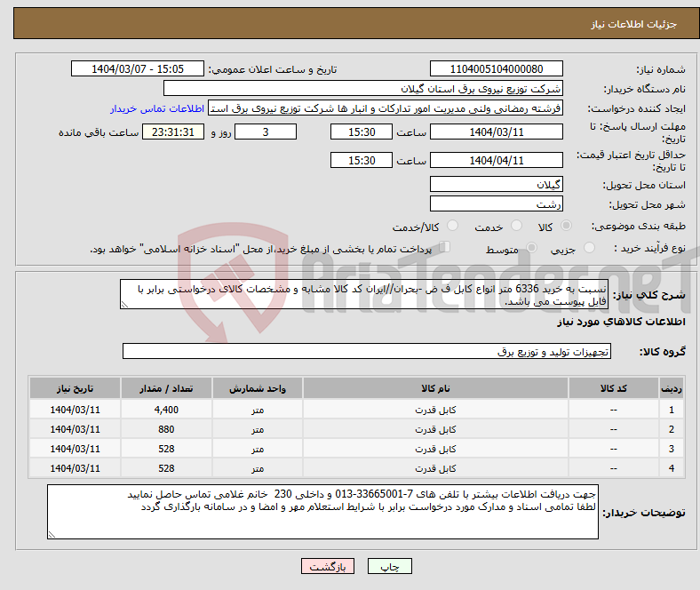Click the buyer organization name field
This screenshot has height=590, width=700.
[363, 89]
